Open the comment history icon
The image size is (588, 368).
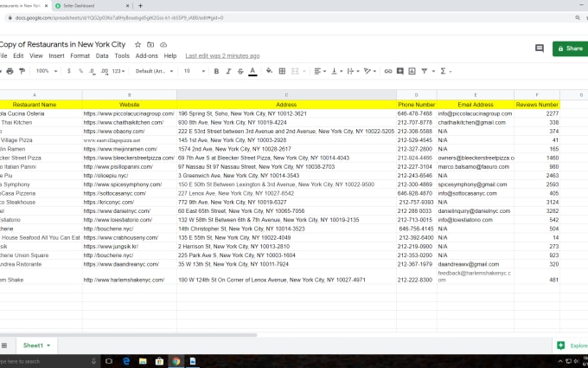click(540, 48)
